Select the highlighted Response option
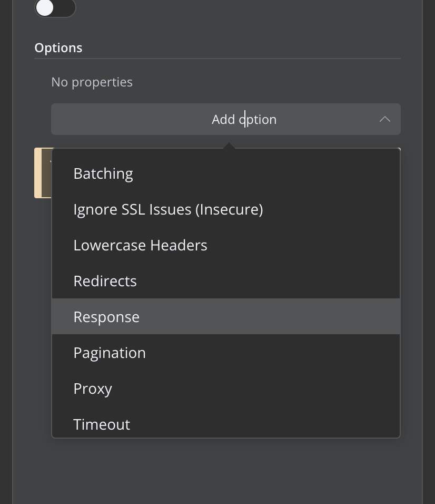Viewport: 435px width, 504px height. tap(106, 317)
